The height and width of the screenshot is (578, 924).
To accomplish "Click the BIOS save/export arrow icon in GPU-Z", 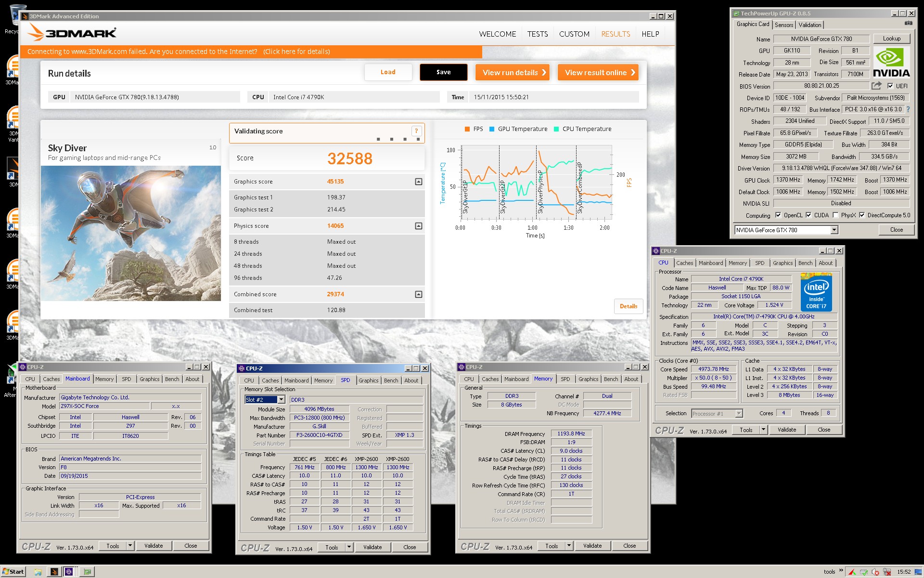I will coord(877,86).
